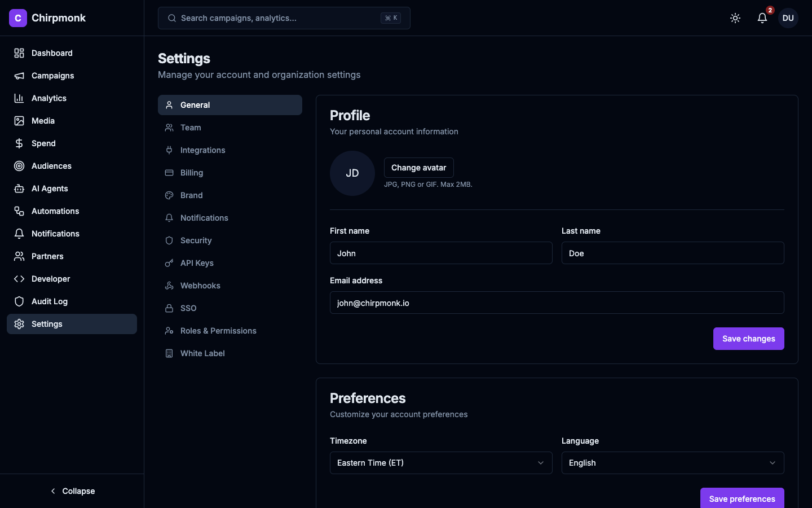
Task: Open the Language dropdown
Action: [672, 463]
